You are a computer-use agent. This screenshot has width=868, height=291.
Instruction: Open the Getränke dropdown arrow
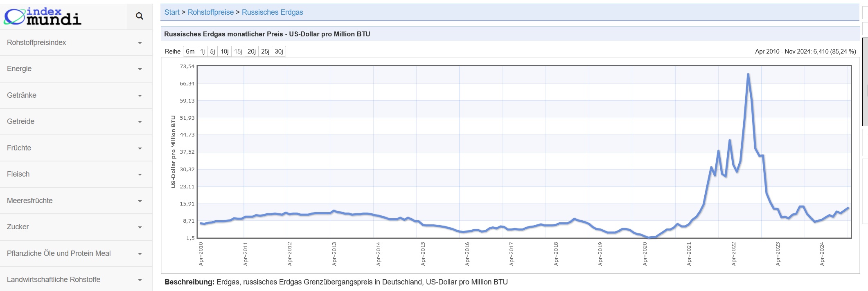[x=140, y=96]
